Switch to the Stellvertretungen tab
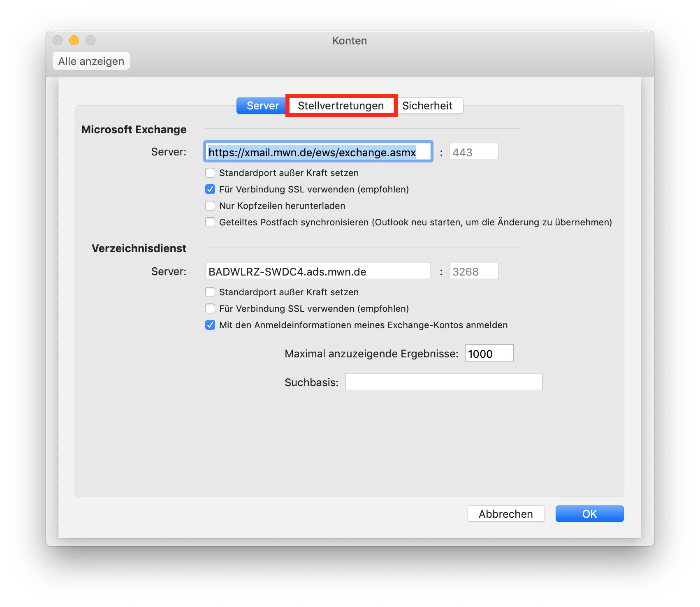Viewport: 700px width, 607px height. pos(341,106)
